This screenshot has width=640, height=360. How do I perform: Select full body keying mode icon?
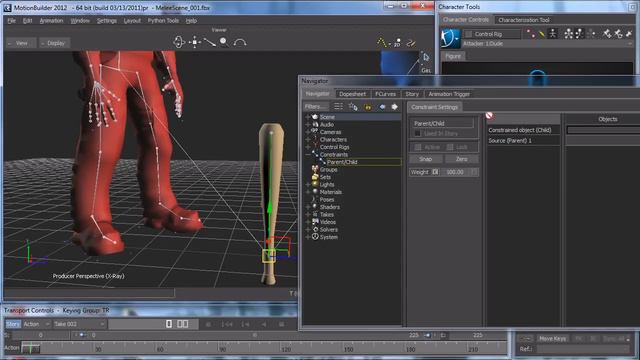click(x=553, y=33)
